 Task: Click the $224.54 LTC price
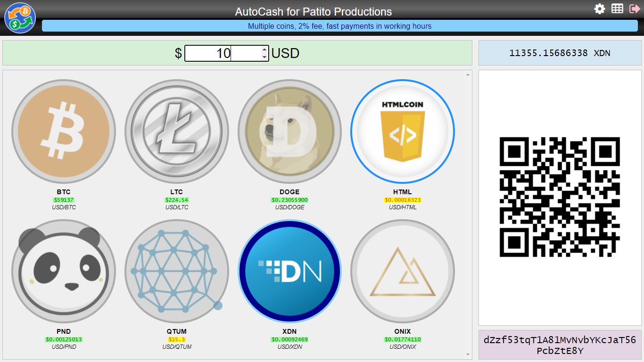click(x=177, y=200)
